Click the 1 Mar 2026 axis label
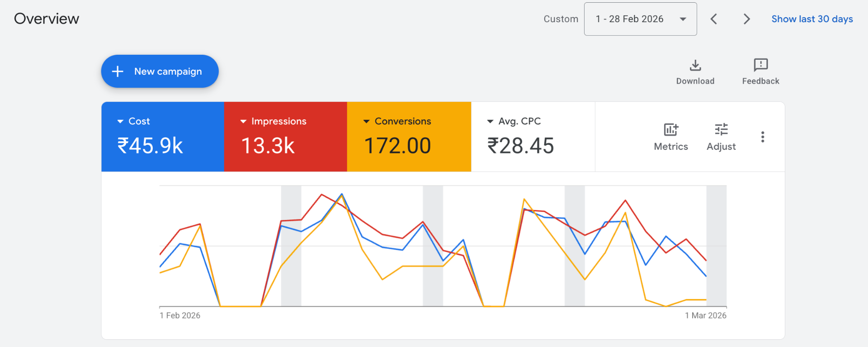This screenshot has width=868, height=347. pos(706,315)
